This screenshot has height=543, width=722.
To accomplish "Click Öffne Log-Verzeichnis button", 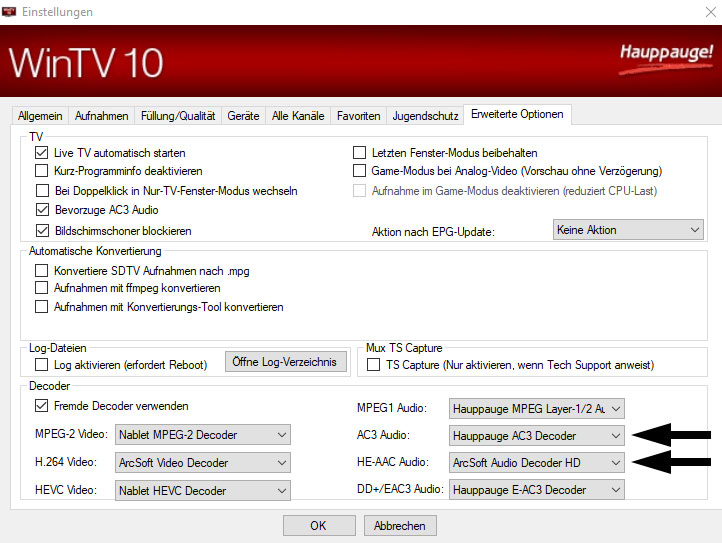I will click(x=287, y=361).
